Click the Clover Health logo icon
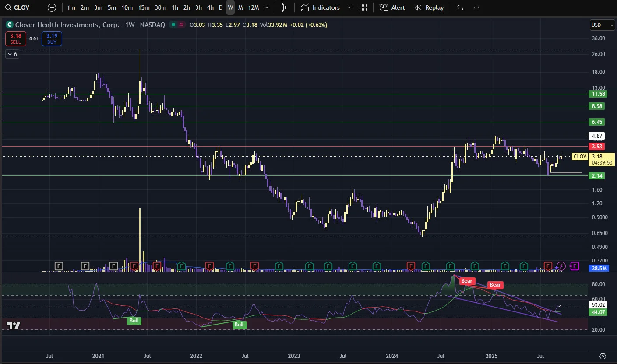 coord(9,25)
